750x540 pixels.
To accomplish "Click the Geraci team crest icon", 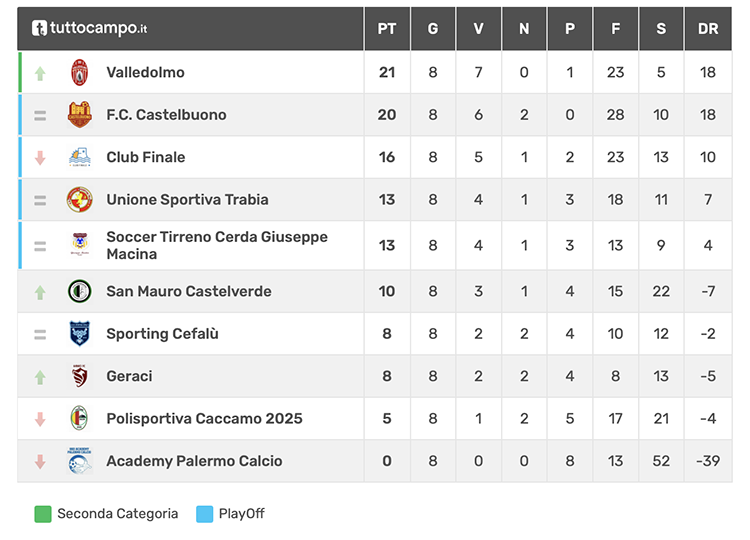I will point(79,376).
